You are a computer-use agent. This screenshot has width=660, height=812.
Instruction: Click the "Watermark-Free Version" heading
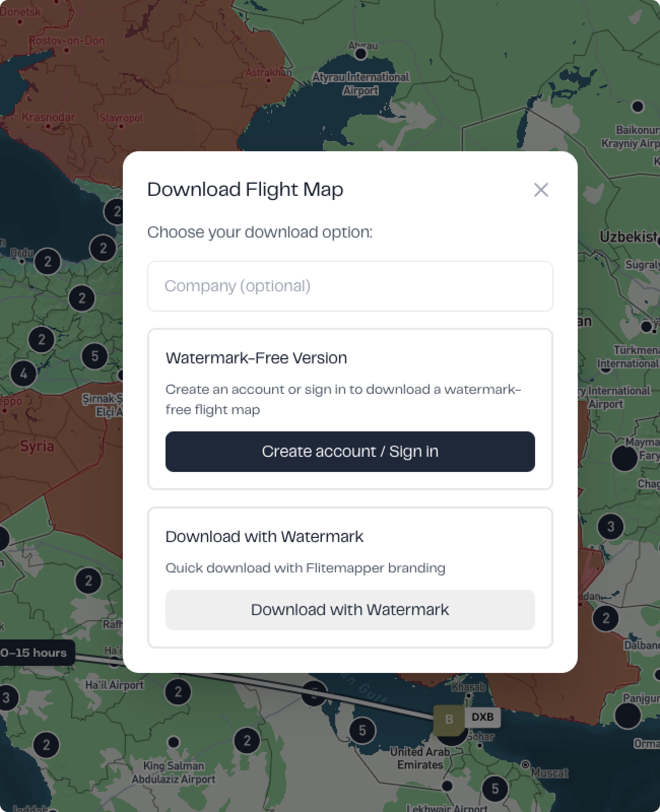point(256,358)
